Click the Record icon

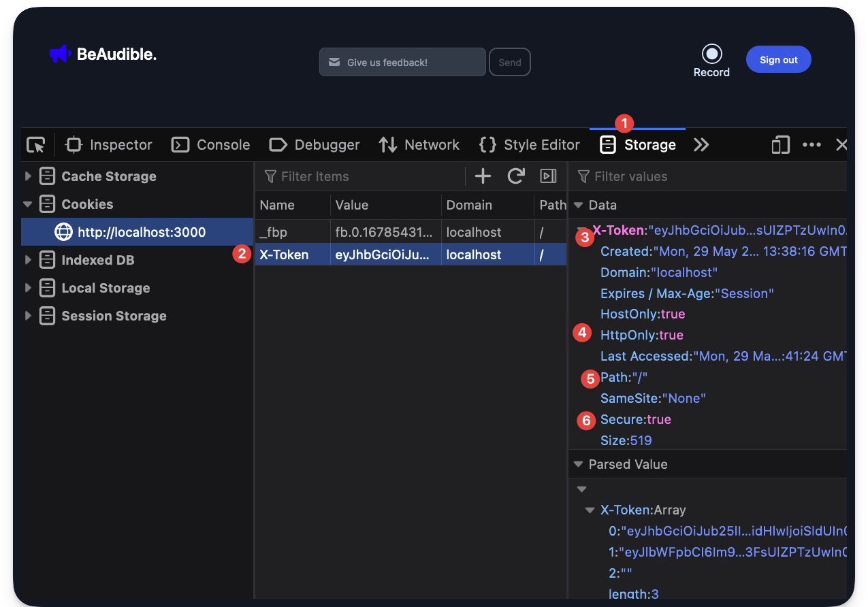711,53
